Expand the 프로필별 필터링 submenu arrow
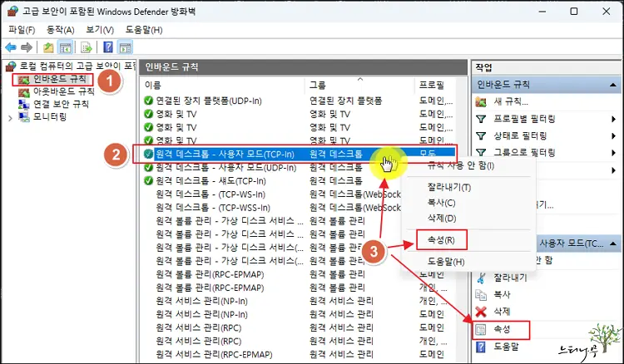 pos(614,119)
